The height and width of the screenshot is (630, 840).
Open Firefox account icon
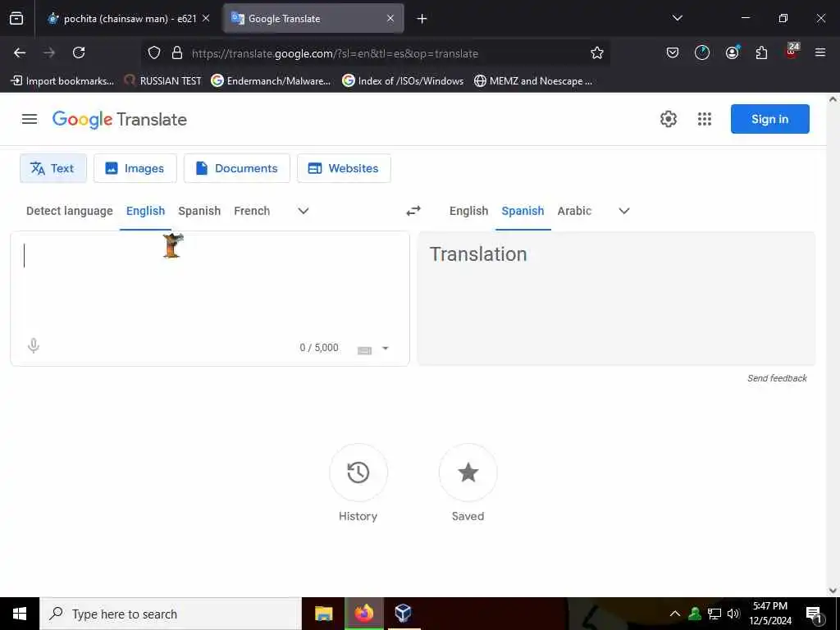[733, 52]
